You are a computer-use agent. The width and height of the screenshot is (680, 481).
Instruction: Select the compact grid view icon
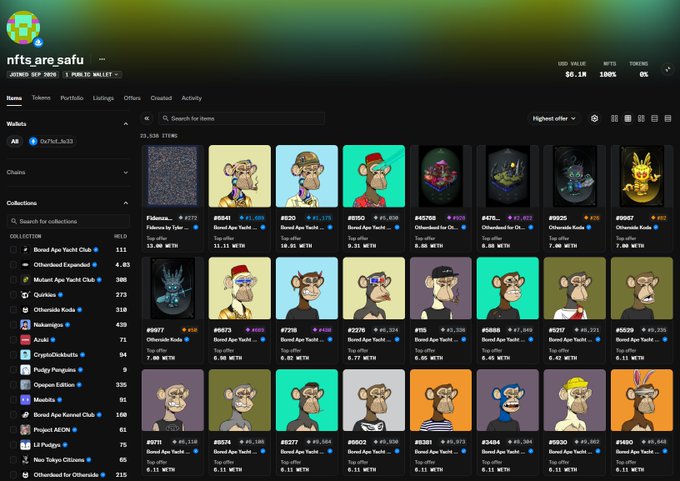click(628, 118)
